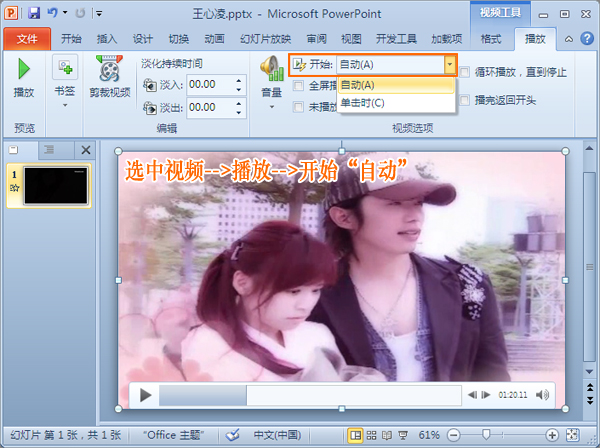Open the customize quick access toolbar dropdown

[99, 14]
